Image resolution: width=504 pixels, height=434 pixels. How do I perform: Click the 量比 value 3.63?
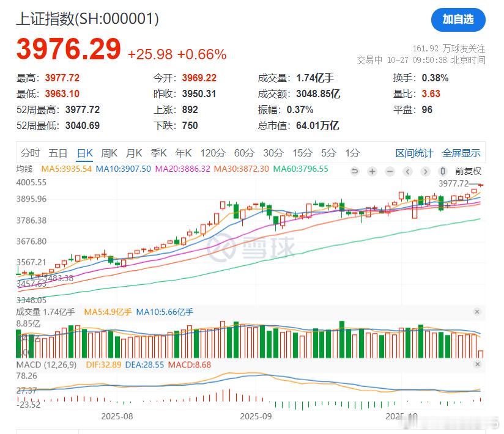(x=431, y=94)
